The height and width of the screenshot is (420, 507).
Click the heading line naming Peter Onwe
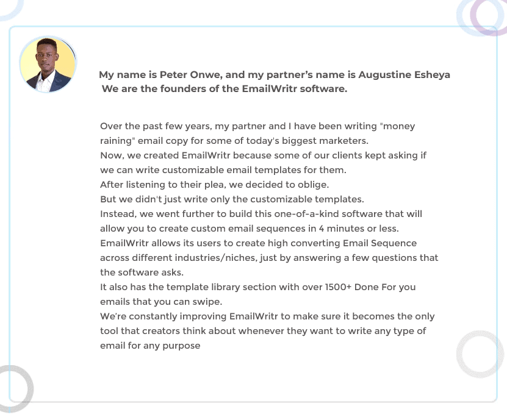[x=275, y=75]
